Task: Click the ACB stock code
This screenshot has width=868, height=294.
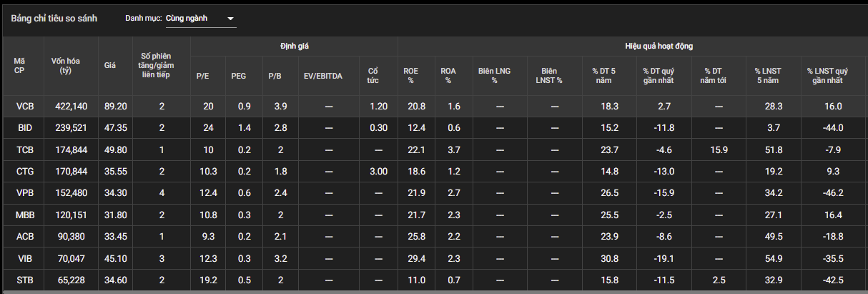Action: pos(24,237)
